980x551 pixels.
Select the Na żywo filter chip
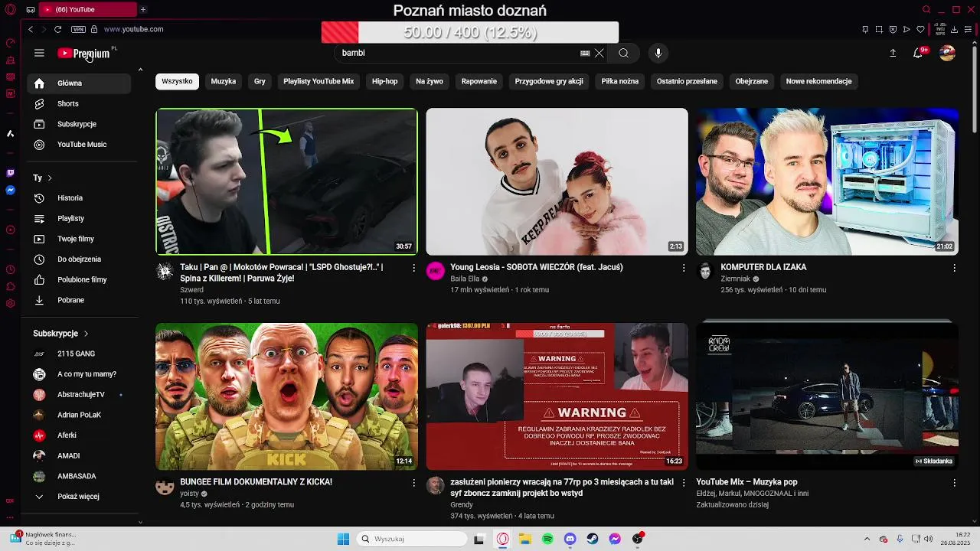click(430, 81)
